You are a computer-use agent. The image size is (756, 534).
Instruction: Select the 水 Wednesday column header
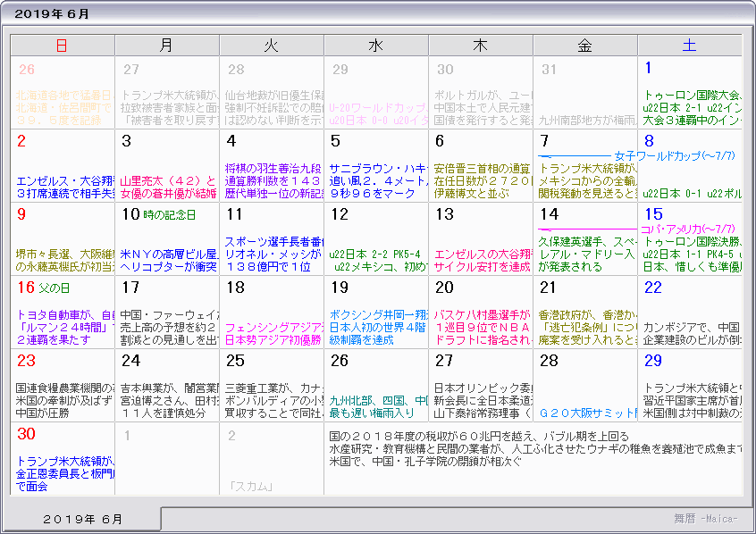(x=375, y=46)
